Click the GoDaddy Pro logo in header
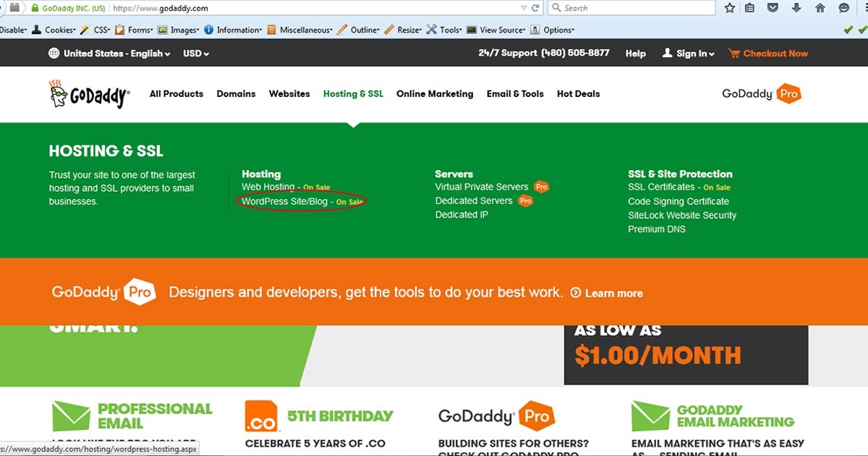Viewport: 868px width, 456px height. (x=762, y=94)
